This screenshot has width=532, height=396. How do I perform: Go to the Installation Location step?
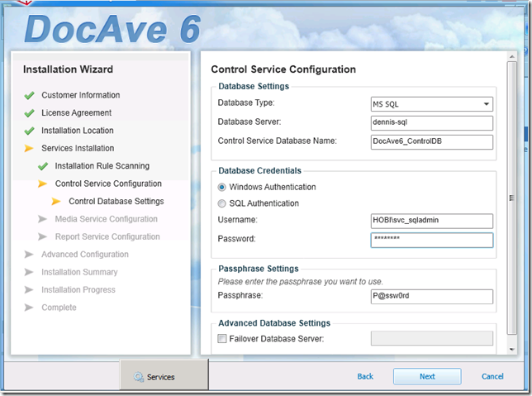coord(78,131)
